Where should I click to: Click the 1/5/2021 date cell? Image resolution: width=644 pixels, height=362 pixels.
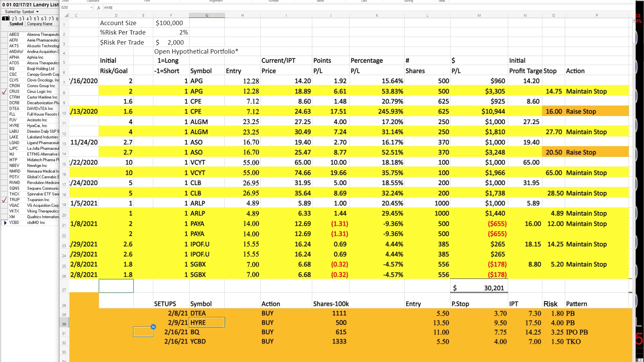[84, 203]
